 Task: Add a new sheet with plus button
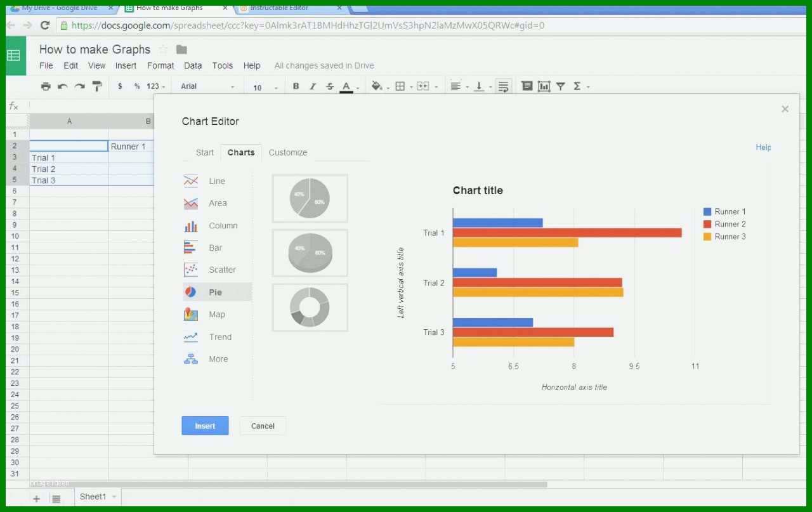[36, 499]
